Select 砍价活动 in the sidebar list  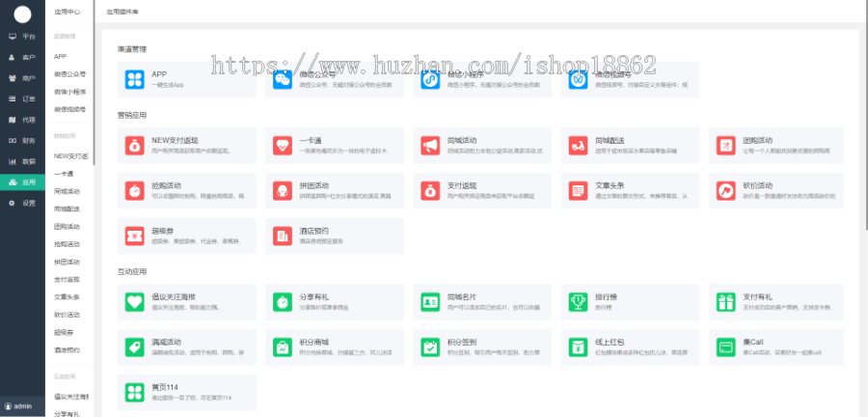67,315
